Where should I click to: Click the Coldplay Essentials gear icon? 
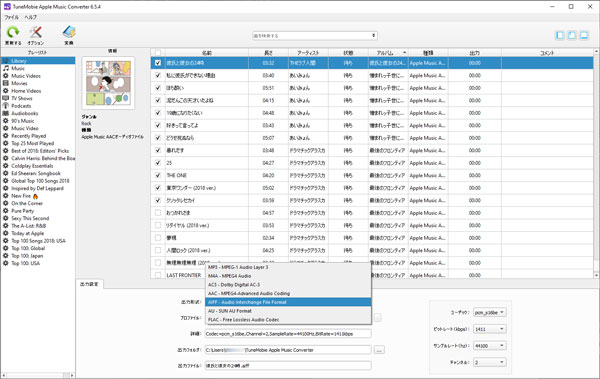(x=5, y=166)
